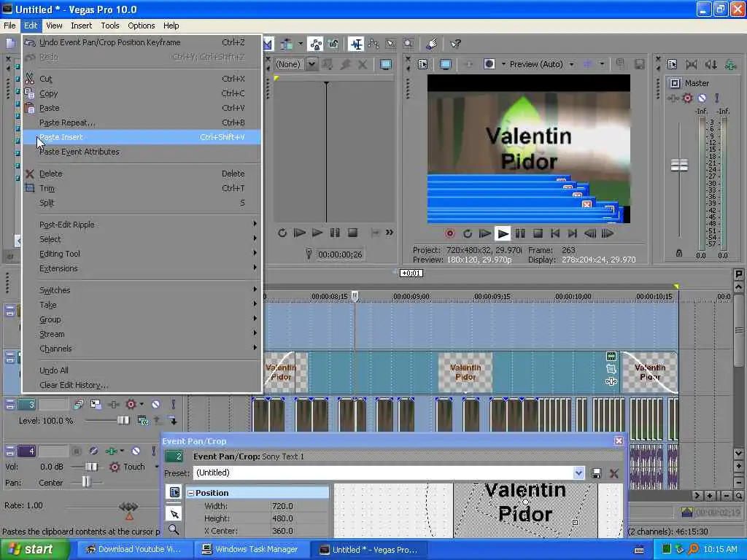Click Show Properties icon in Pan/Crop
This screenshot has width=747, height=560.
(x=174, y=492)
